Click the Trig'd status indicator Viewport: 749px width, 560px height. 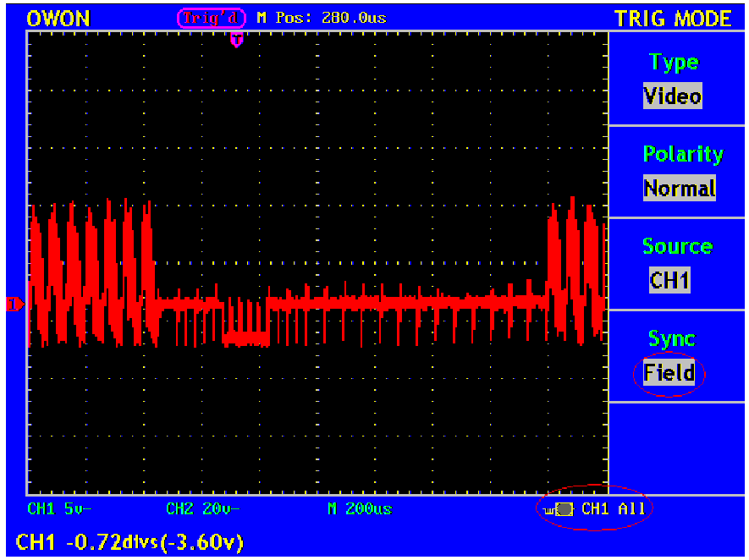click(211, 18)
